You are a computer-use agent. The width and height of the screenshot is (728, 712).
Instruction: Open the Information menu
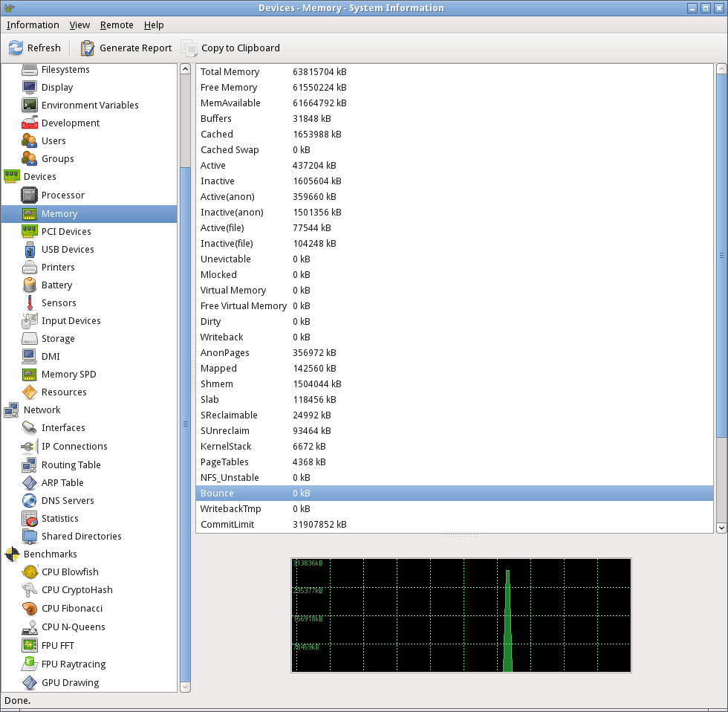(33, 25)
